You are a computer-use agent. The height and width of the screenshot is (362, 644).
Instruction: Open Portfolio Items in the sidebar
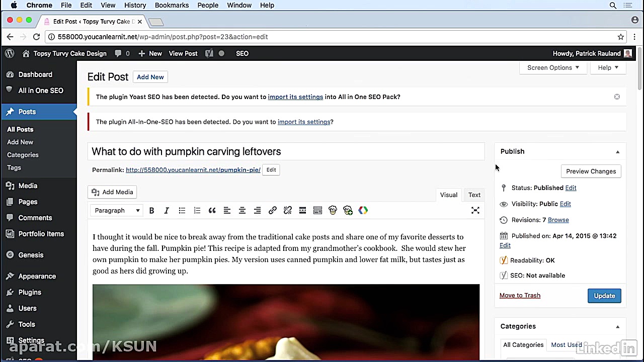click(41, 234)
